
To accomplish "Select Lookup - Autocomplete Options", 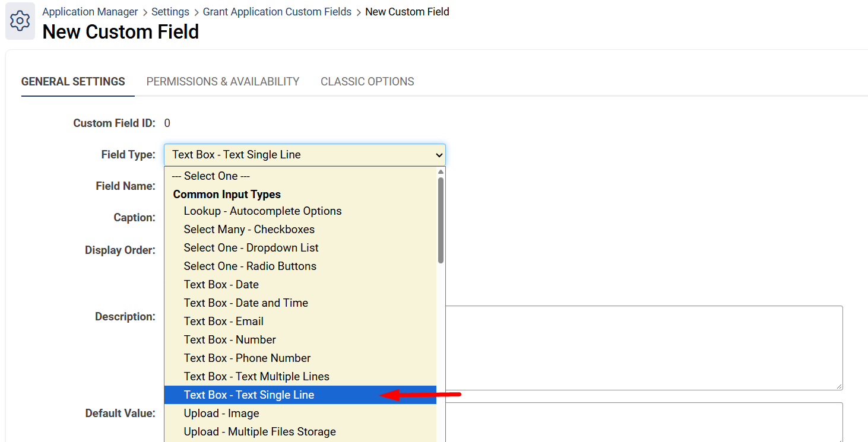I will (x=300, y=211).
